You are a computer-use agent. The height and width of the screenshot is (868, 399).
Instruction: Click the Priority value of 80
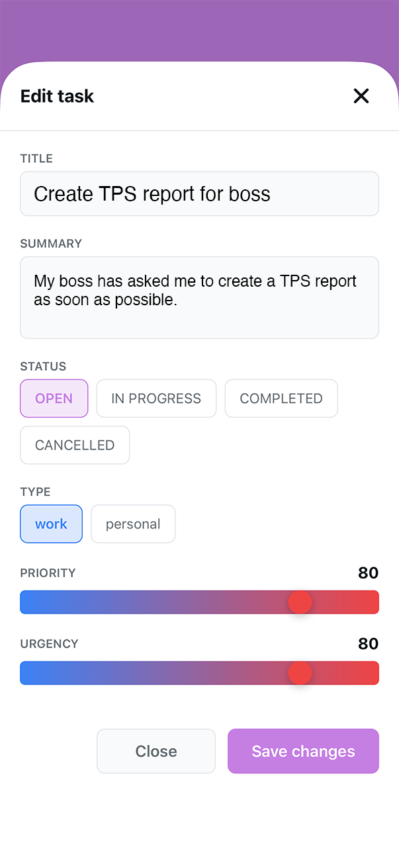pos(368,573)
